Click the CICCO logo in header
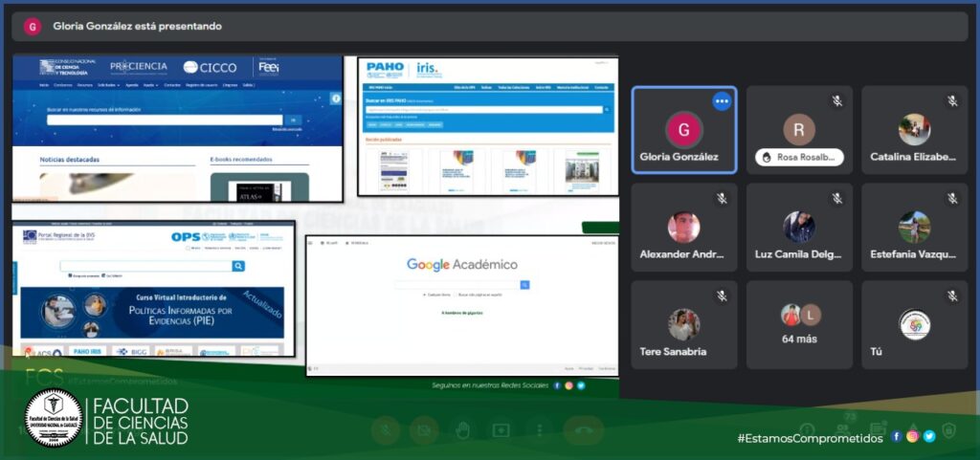The image size is (980, 460). (x=210, y=67)
